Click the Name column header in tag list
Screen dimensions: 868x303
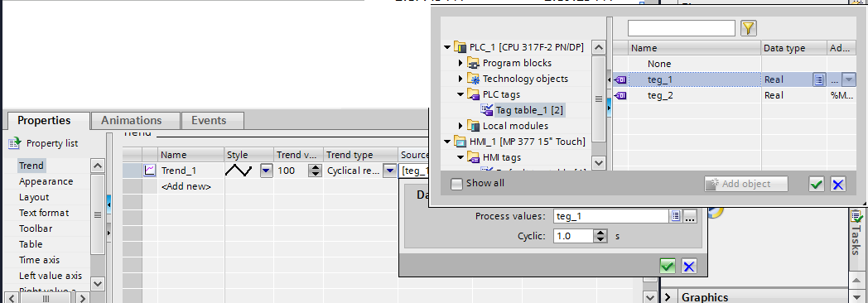(695, 48)
